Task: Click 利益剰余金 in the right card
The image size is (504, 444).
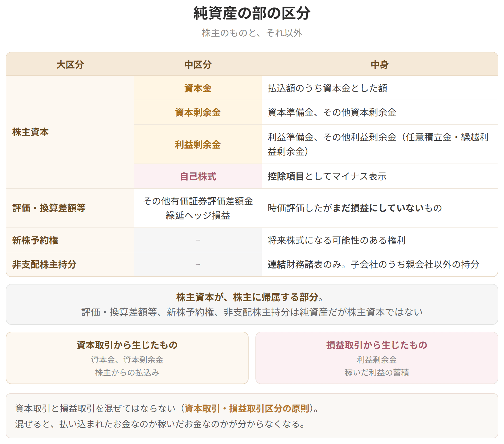Action: click(x=377, y=360)
